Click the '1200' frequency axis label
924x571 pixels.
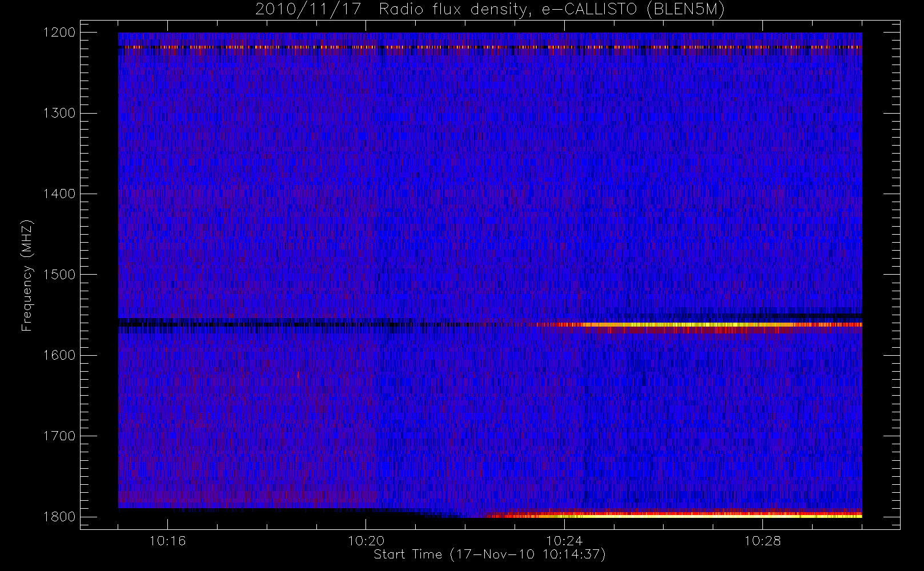59,33
